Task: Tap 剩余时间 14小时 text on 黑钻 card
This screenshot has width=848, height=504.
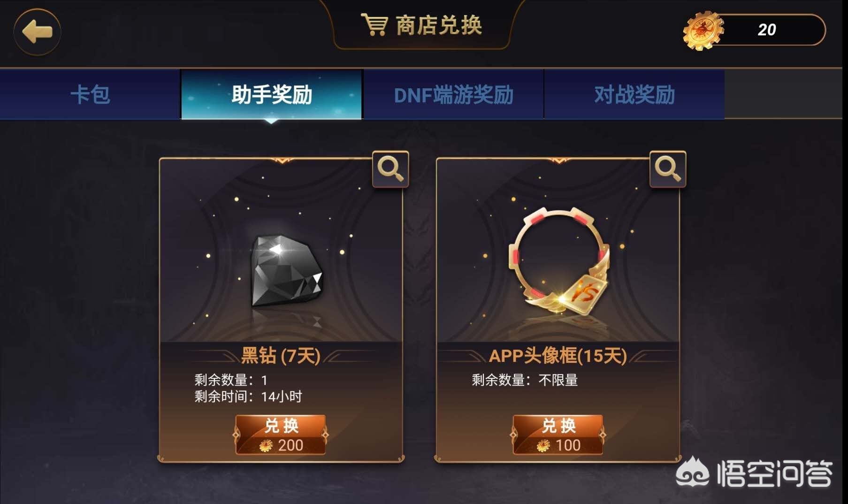Action: tap(248, 397)
